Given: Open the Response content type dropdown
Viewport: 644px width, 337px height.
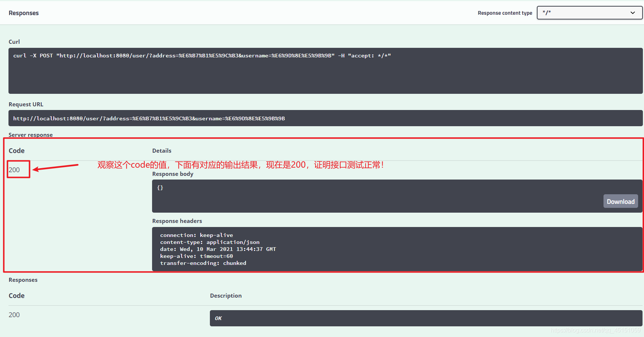Looking at the screenshot, I should pyautogui.click(x=590, y=13).
